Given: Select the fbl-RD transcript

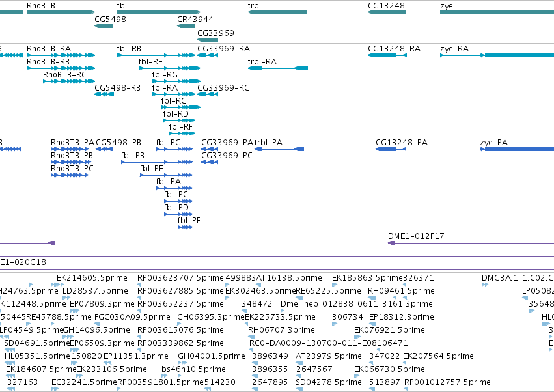Looking at the screenshot, I should coord(179,120).
